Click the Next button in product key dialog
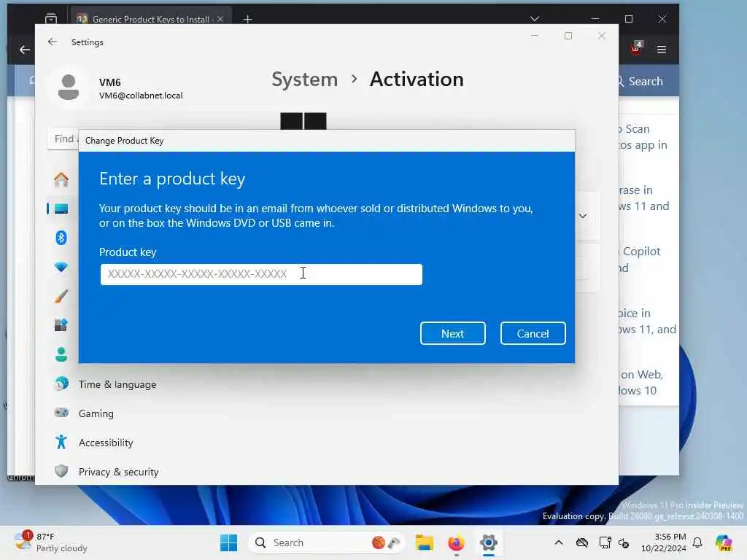 (452, 333)
